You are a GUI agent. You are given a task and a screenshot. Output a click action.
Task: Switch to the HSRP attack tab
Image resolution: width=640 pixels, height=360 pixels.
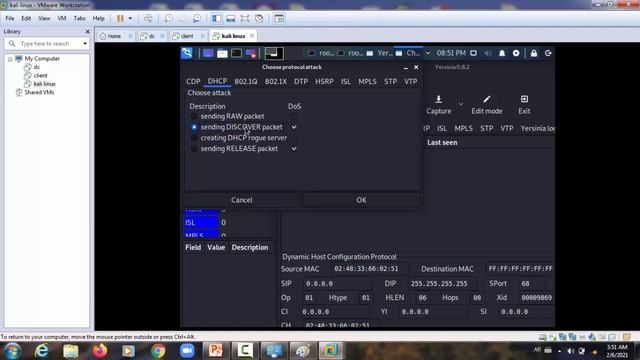pyautogui.click(x=324, y=81)
